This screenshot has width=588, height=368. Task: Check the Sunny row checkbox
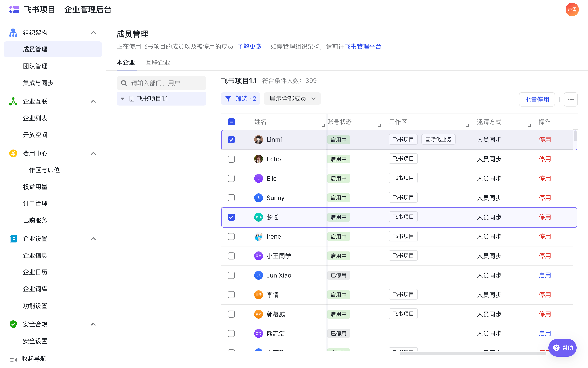click(231, 198)
